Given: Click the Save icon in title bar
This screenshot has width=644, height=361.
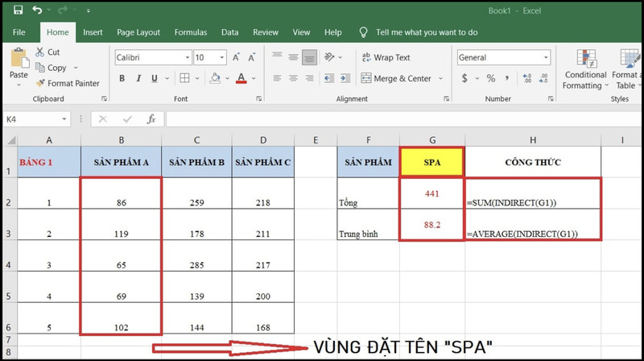Looking at the screenshot, I should (18, 10).
